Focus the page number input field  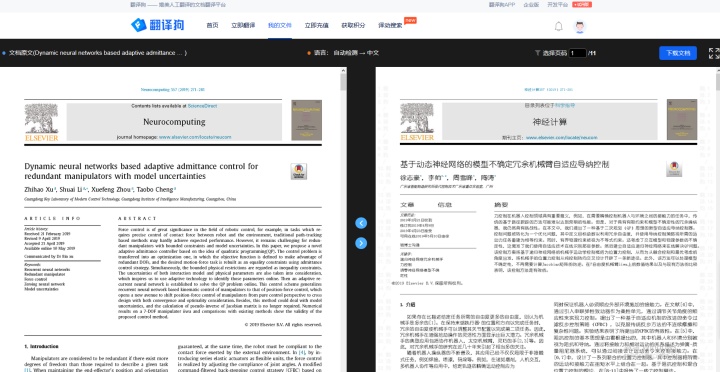click(578, 53)
